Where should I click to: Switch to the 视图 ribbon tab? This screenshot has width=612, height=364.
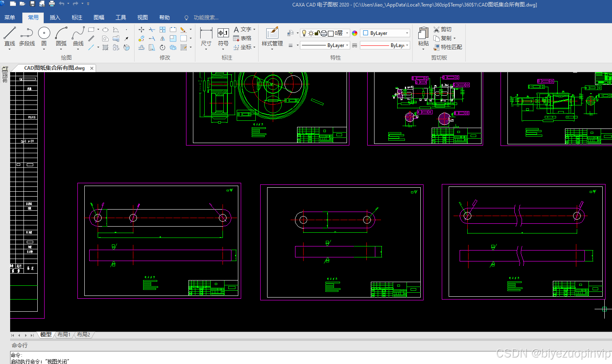[142, 17]
